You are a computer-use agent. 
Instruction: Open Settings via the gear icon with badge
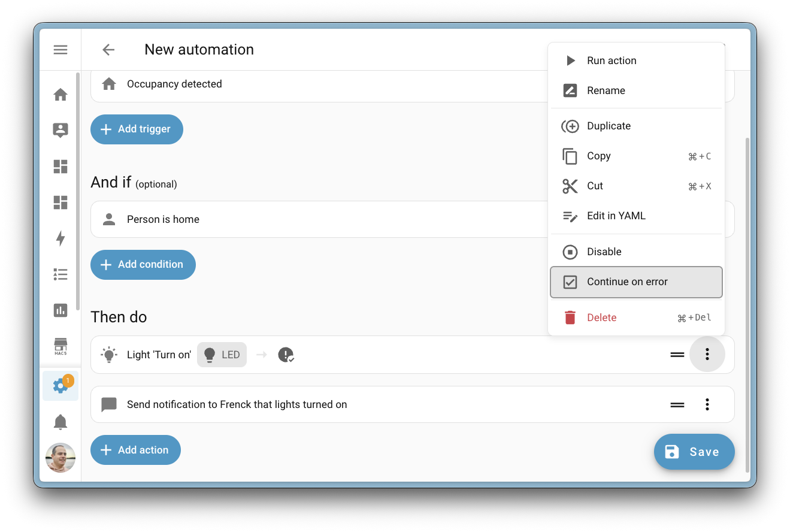click(x=60, y=385)
